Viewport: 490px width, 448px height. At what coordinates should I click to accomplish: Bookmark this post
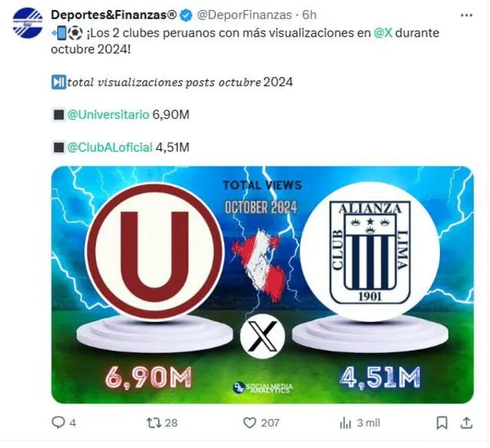coord(442,423)
